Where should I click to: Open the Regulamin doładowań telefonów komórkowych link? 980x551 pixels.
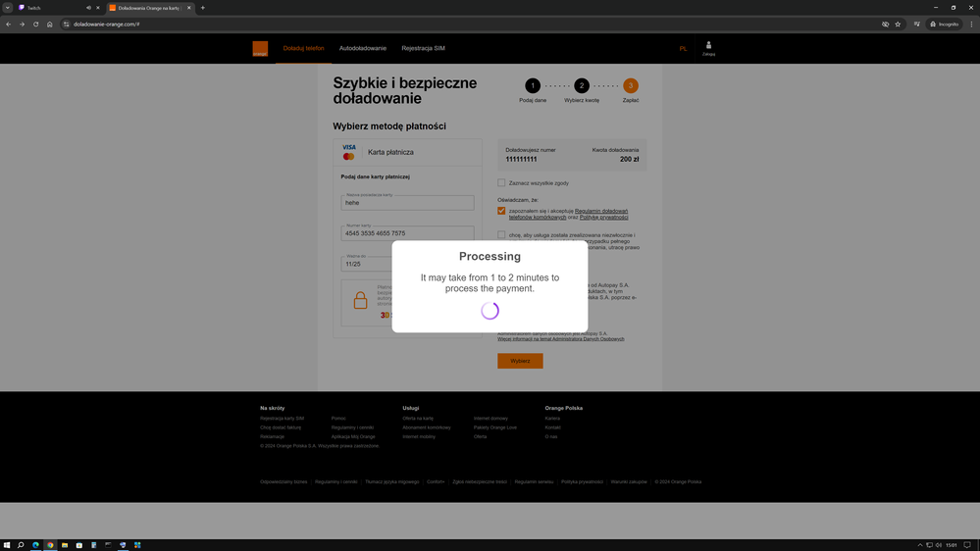[568, 215]
